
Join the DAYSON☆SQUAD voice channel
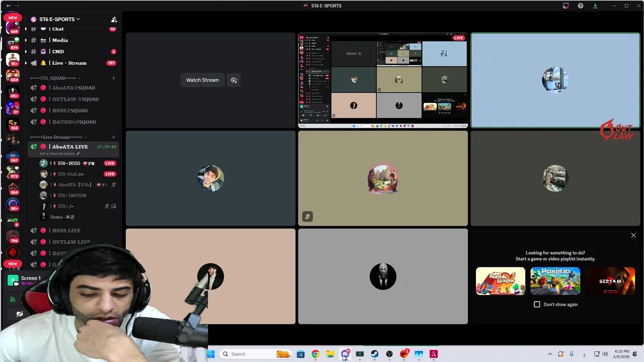point(73,122)
